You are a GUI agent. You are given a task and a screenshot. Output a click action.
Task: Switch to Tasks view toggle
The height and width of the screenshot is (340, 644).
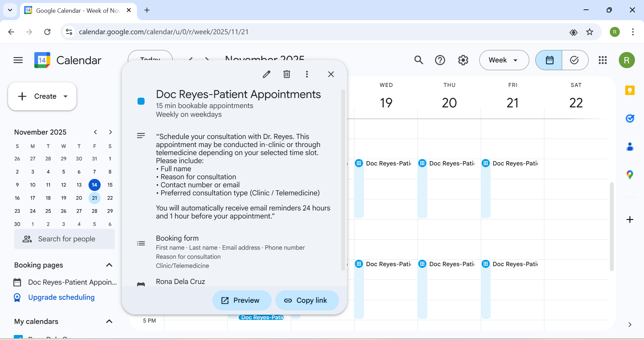(x=575, y=60)
